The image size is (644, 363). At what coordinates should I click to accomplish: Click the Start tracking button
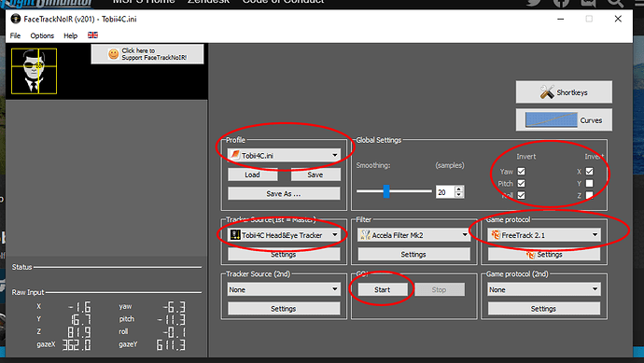[x=383, y=289]
